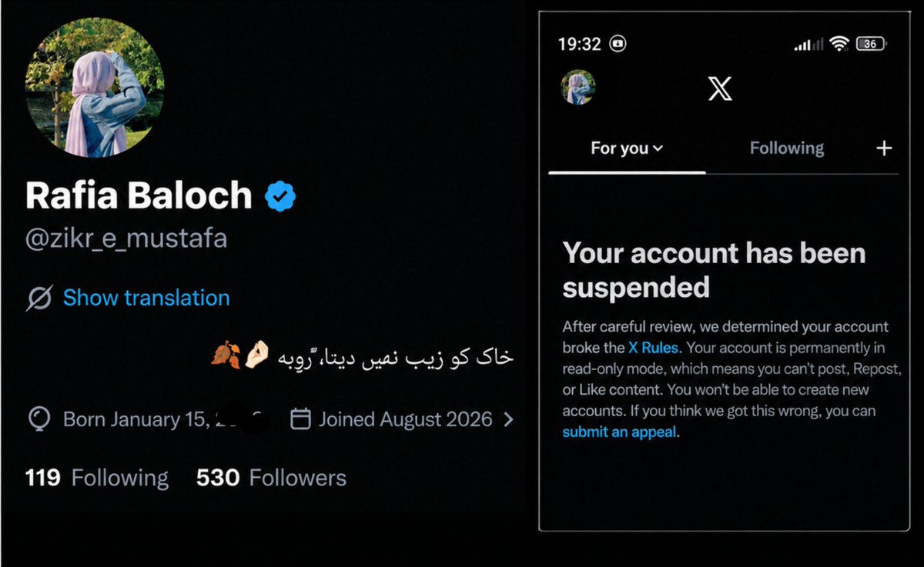The height and width of the screenshot is (567, 924).
Task: Click the crossed globe translation icon
Action: pyautogui.click(x=39, y=299)
